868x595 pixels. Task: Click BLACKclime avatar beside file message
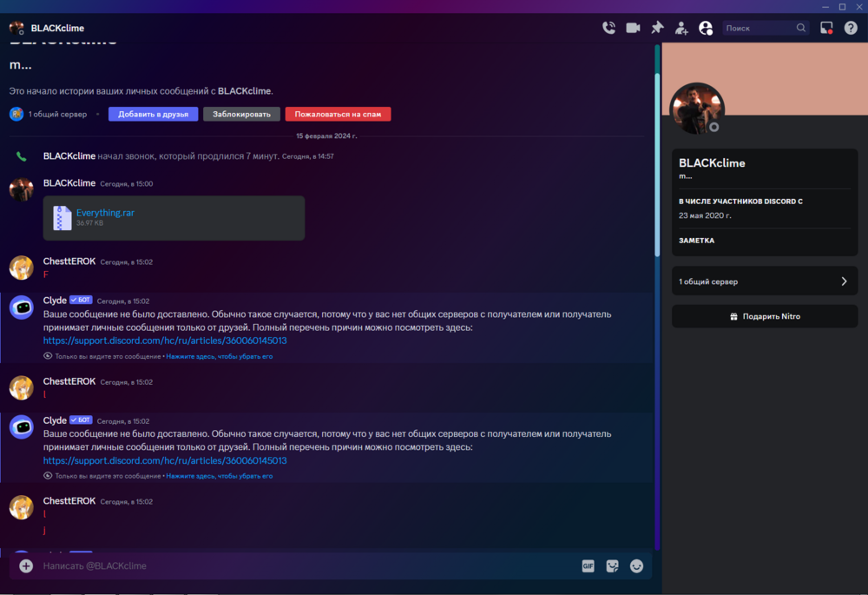coord(22,188)
